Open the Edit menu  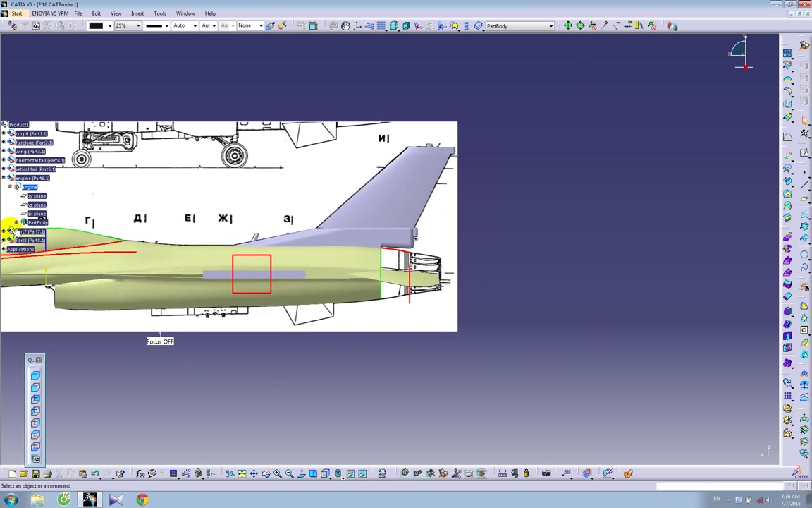point(97,13)
